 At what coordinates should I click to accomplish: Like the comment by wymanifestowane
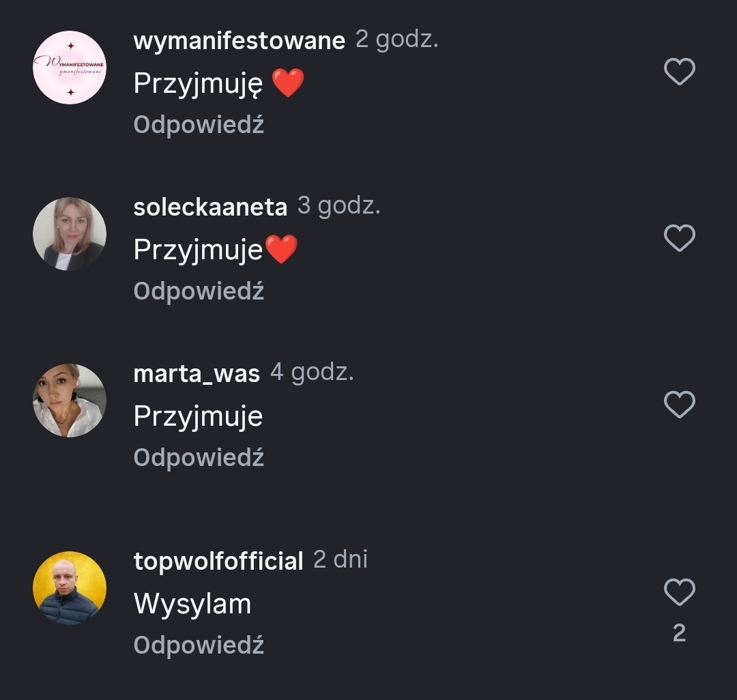pos(679,72)
